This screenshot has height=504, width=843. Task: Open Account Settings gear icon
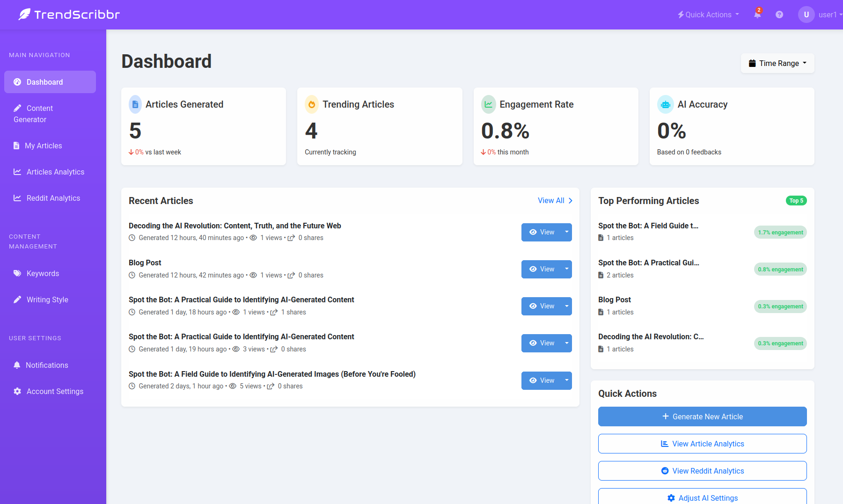(x=17, y=391)
